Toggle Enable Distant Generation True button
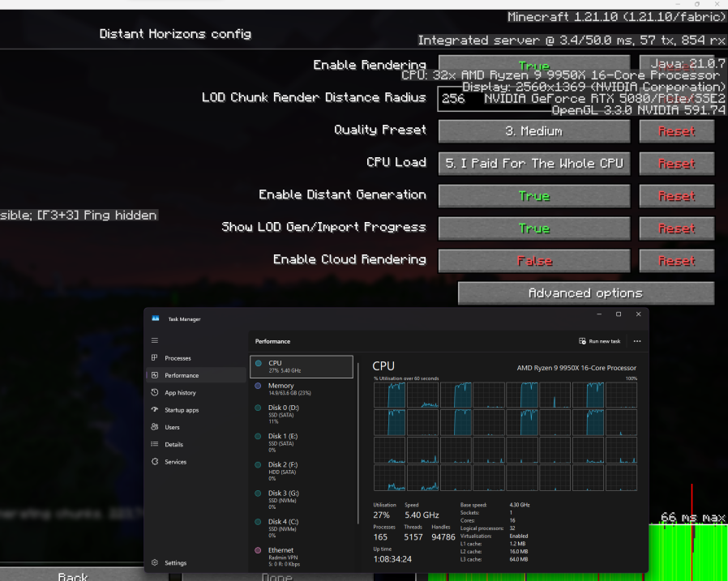Image resolution: width=728 pixels, height=581 pixels. 534,196
